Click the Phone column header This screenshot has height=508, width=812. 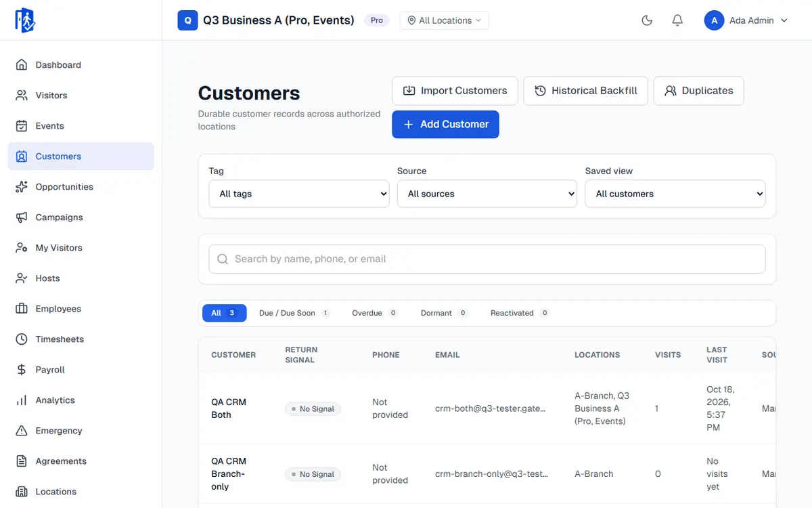coord(386,355)
